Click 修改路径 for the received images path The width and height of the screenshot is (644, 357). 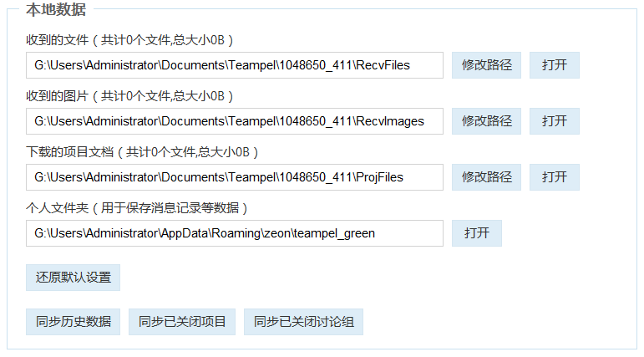[x=486, y=121]
